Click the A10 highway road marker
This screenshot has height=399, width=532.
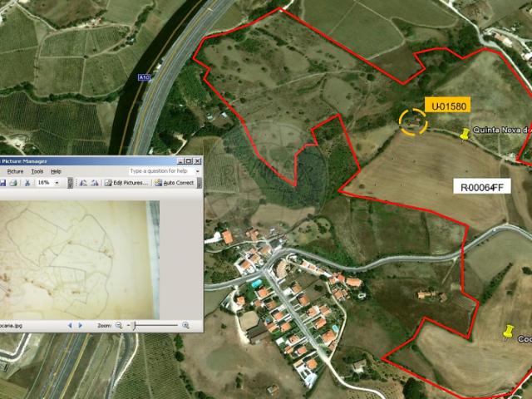tap(144, 77)
